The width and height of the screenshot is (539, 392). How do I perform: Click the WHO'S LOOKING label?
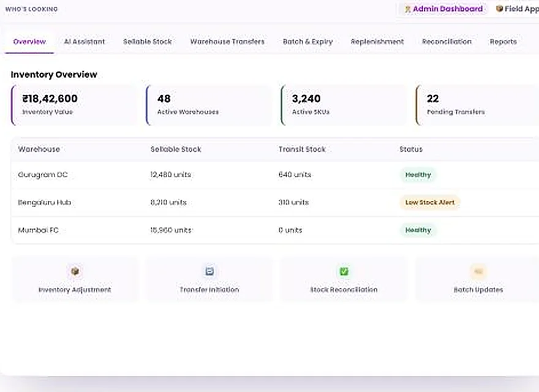pyautogui.click(x=31, y=9)
